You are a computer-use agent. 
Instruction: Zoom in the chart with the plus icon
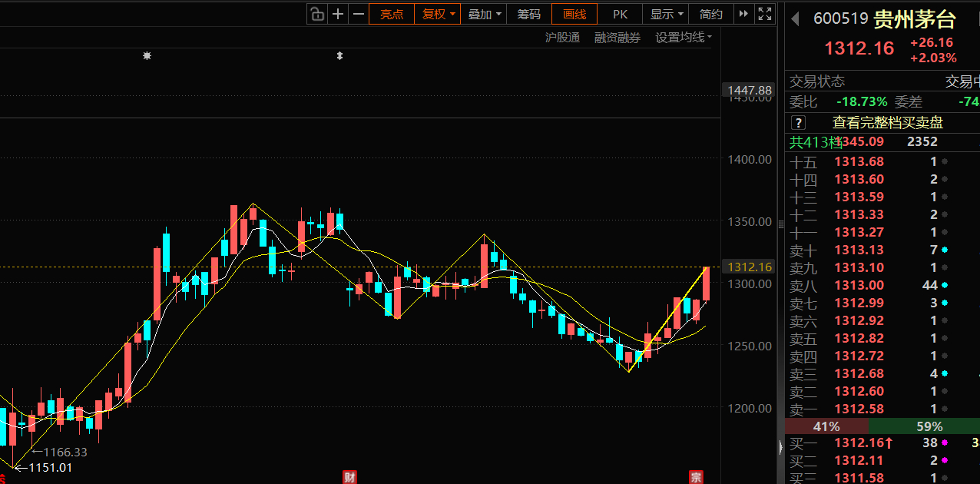338,14
